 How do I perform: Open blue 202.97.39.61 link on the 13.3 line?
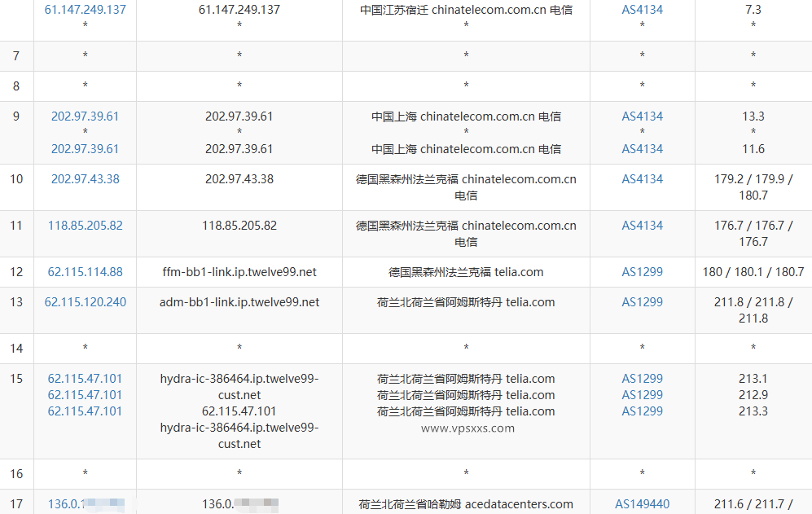pyautogui.click(x=85, y=116)
